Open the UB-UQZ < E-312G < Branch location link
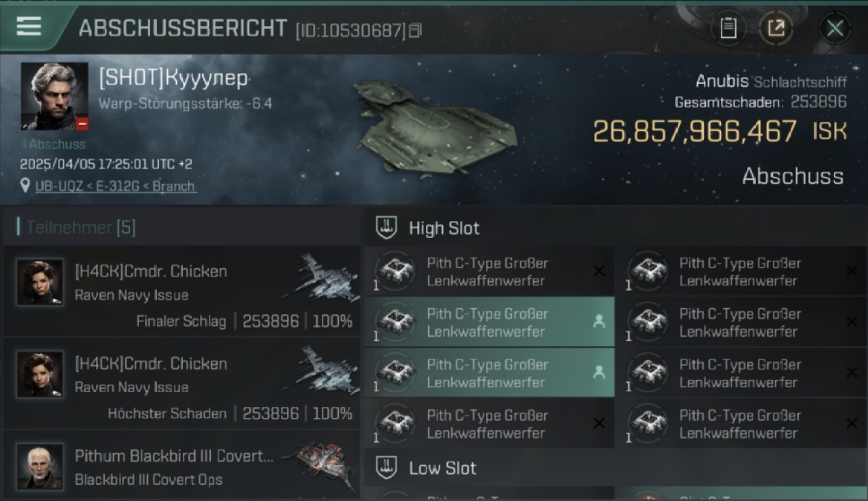The height and width of the screenshot is (501, 868). click(116, 186)
